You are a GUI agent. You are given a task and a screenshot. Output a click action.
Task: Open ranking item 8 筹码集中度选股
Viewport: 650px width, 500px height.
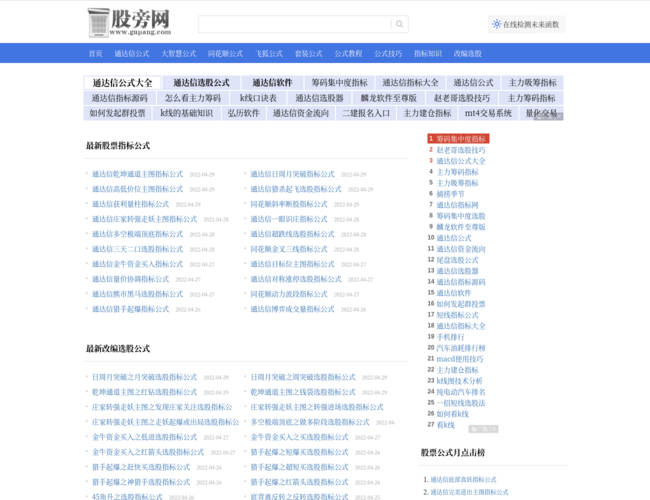click(461, 216)
